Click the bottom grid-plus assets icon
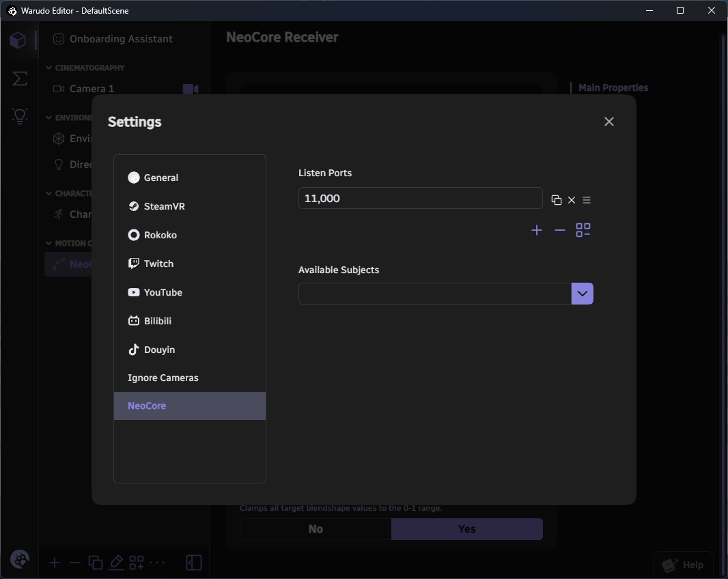728x579 pixels. coord(137,563)
